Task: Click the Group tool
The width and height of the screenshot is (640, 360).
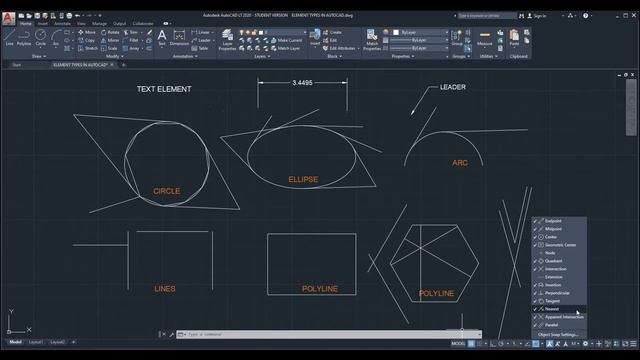Action: [457, 38]
